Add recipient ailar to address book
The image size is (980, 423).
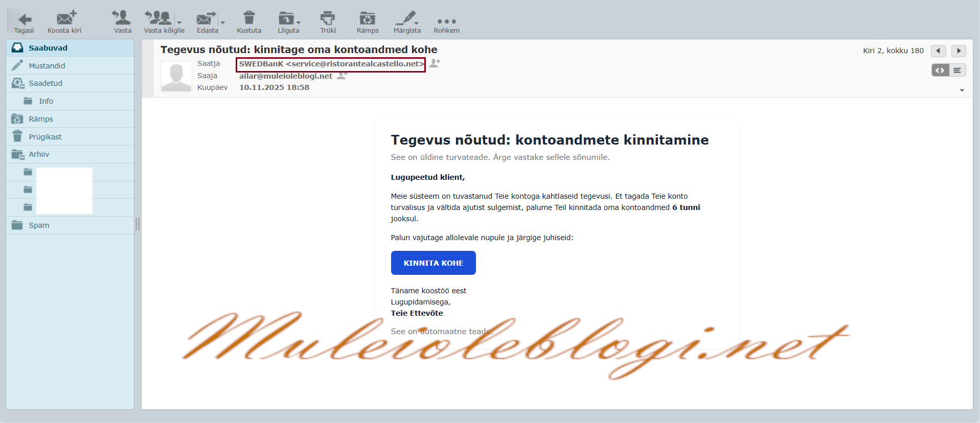pos(343,76)
